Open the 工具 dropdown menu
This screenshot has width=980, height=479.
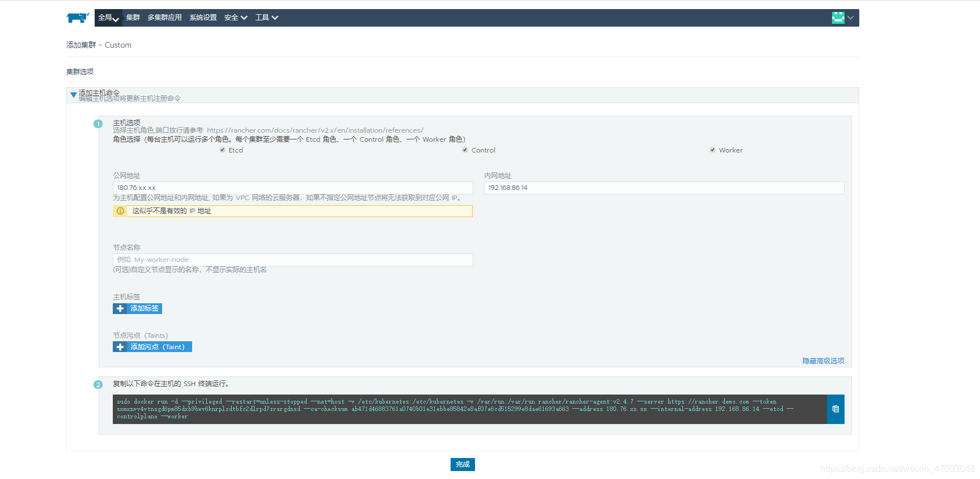click(x=266, y=18)
